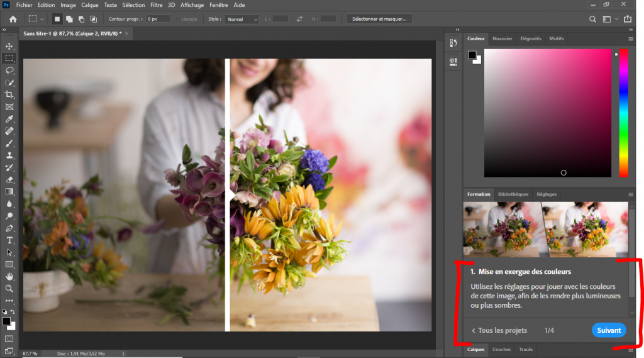This screenshot has width=644, height=358.
Task: Toggle Add to selection mode
Action: click(69, 20)
